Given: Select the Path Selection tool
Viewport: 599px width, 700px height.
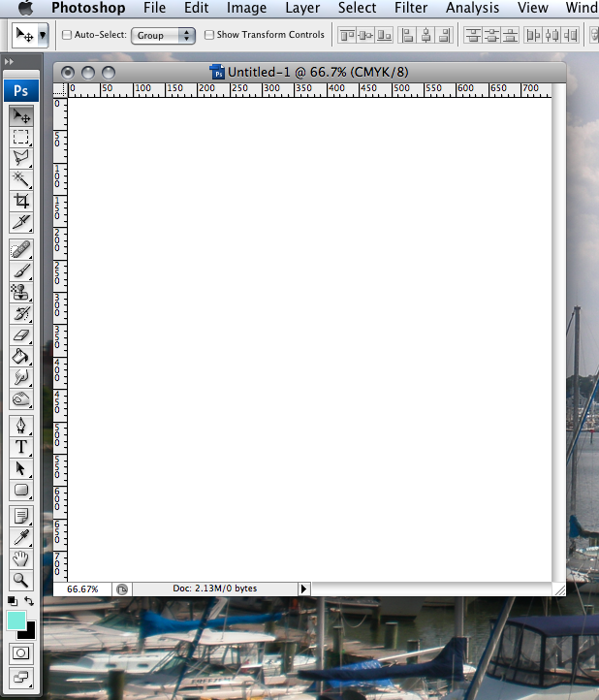Looking at the screenshot, I should [x=21, y=468].
